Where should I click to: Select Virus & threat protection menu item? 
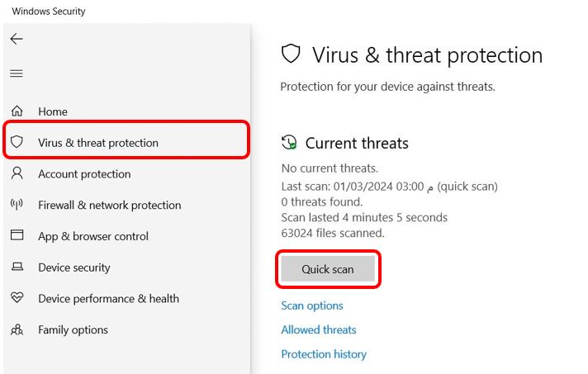[x=97, y=143]
